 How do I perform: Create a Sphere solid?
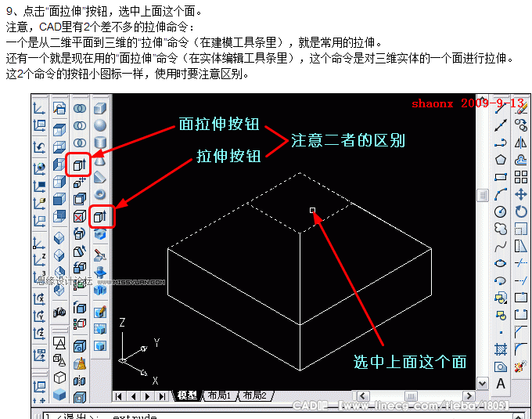(x=100, y=125)
